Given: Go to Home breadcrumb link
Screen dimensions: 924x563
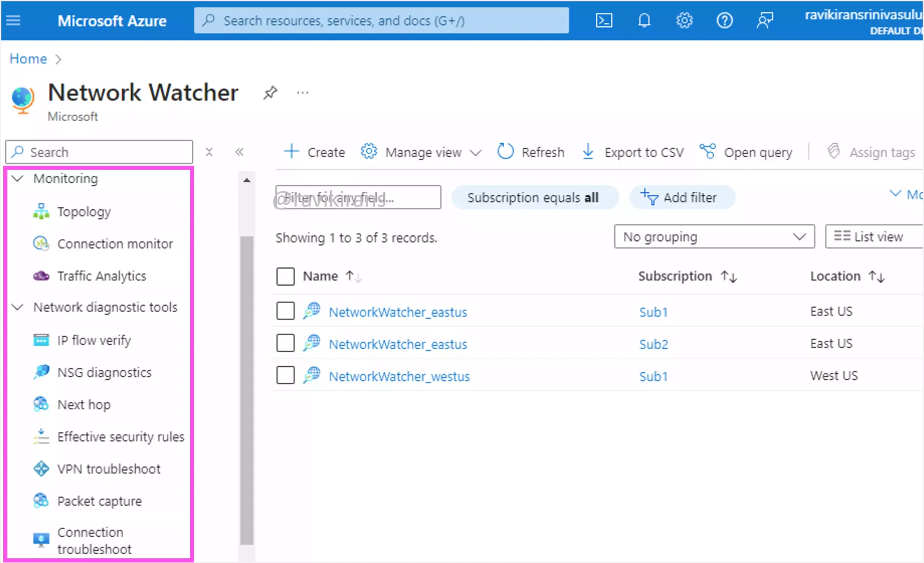Looking at the screenshot, I should click(x=28, y=59).
